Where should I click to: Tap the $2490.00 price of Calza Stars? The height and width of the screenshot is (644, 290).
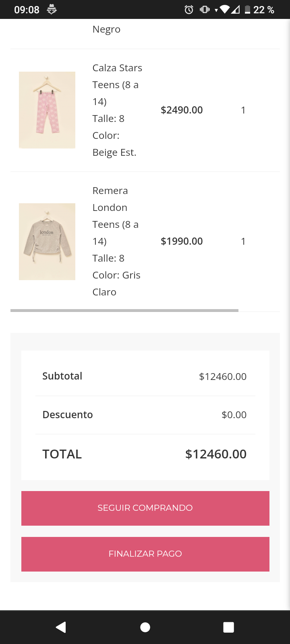(x=182, y=110)
